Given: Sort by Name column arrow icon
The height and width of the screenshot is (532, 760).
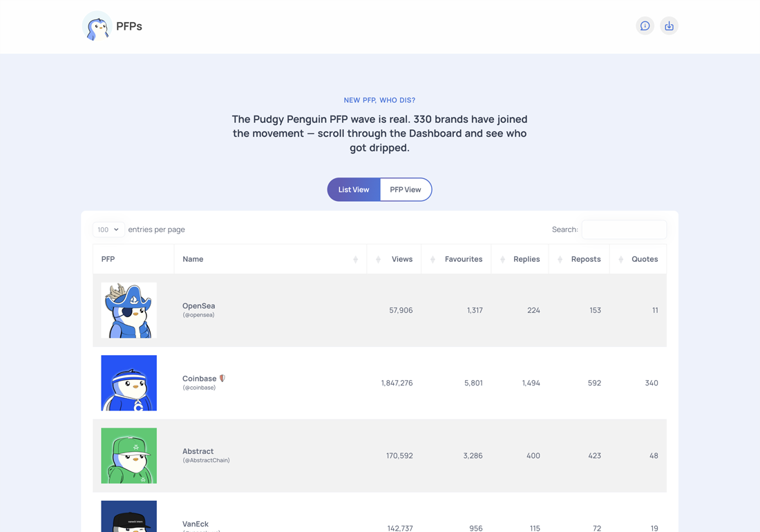Looking at the screenshot, I should click(355, 259).
